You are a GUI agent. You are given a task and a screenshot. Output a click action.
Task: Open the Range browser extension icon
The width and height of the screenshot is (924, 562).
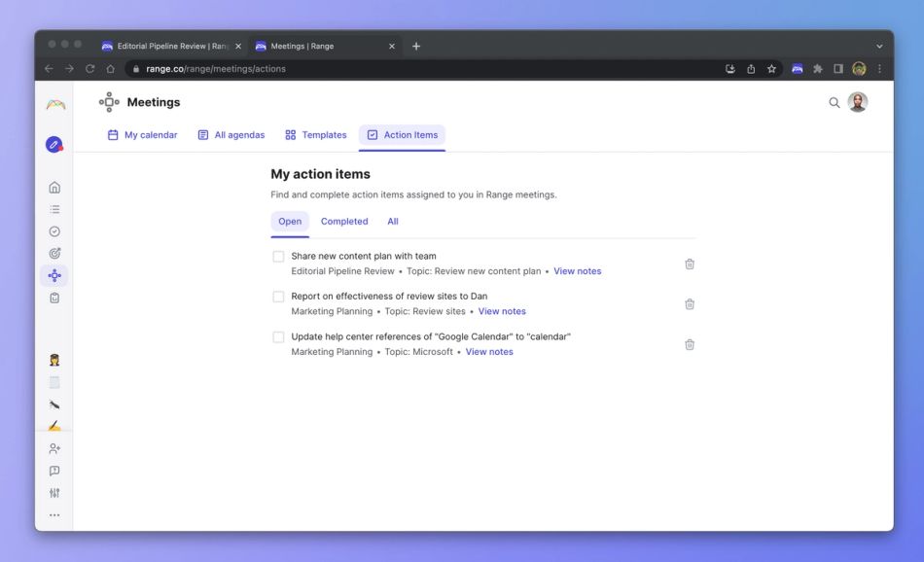[x=798, y=69]
